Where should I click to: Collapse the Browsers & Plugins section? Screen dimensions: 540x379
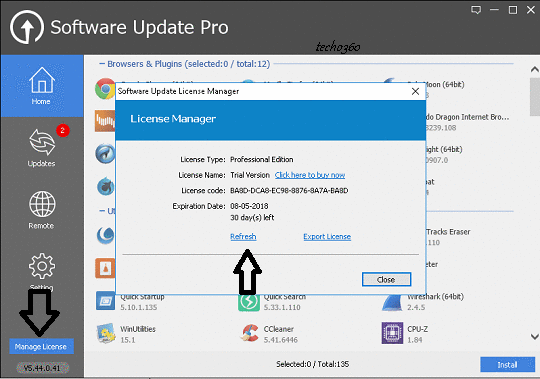point(102,64)
